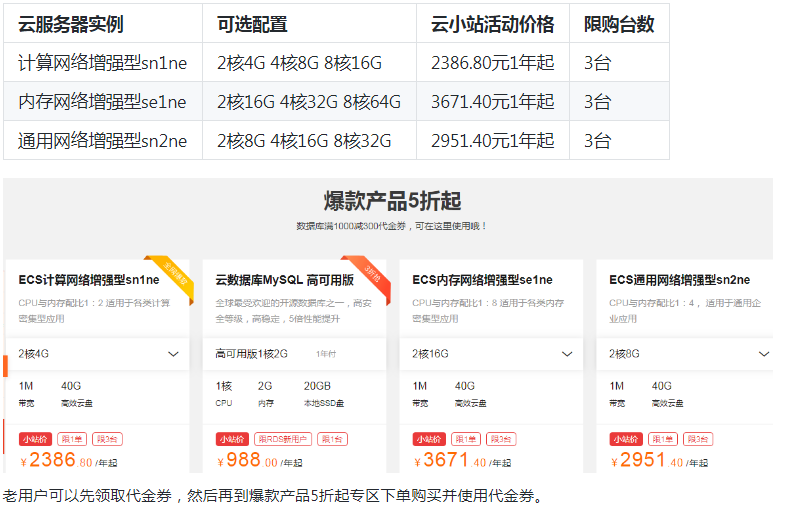This screenshot has height=508, width=797.
Task: Click the 限RDS新用户 badge
Action: pyautogui.click(x=283, y=439)
